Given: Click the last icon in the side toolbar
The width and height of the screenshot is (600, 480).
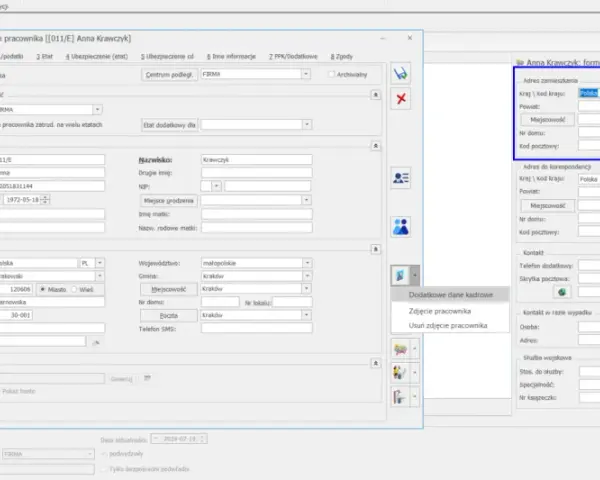Looking at the screenshot, I should point(400,397).
